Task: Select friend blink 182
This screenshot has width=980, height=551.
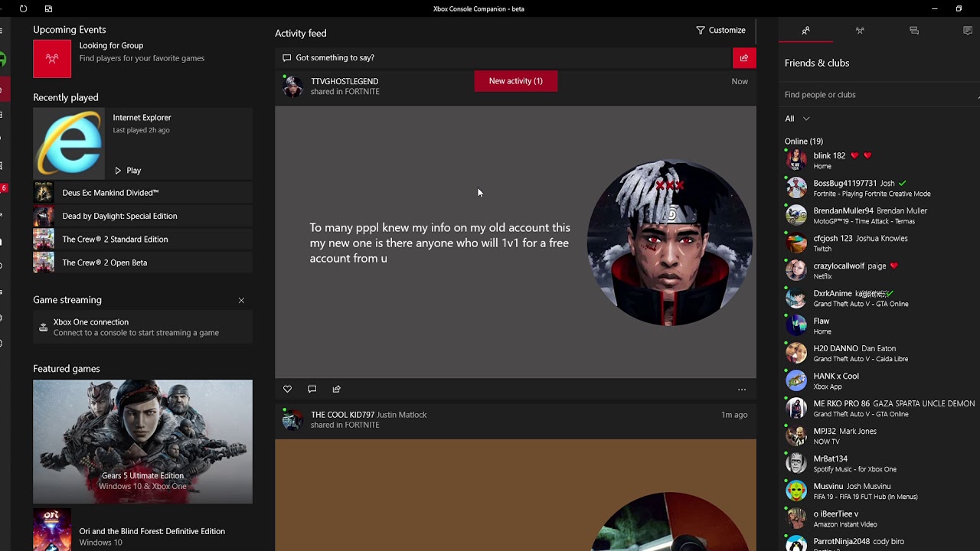Action: 879,161
